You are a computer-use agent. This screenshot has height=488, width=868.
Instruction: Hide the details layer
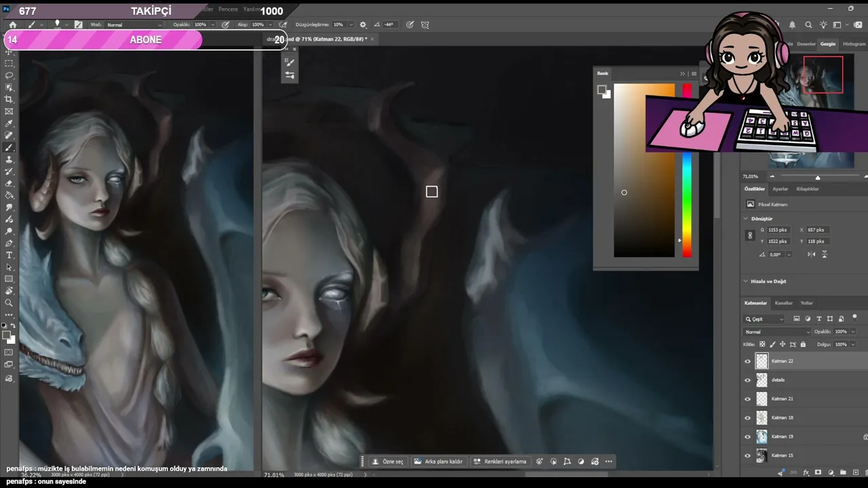tap(748, 380)
